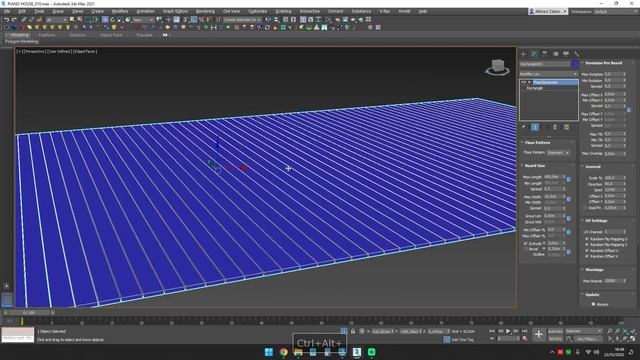Open the Modifier List dropdown

coord(549,74)
